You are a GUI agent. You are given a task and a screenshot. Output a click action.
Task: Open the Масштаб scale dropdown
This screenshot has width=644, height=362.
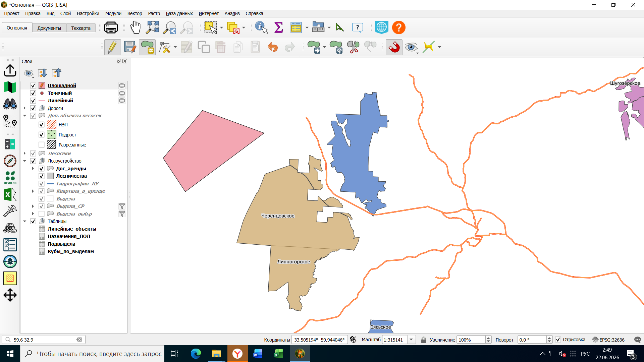(411, 340)
